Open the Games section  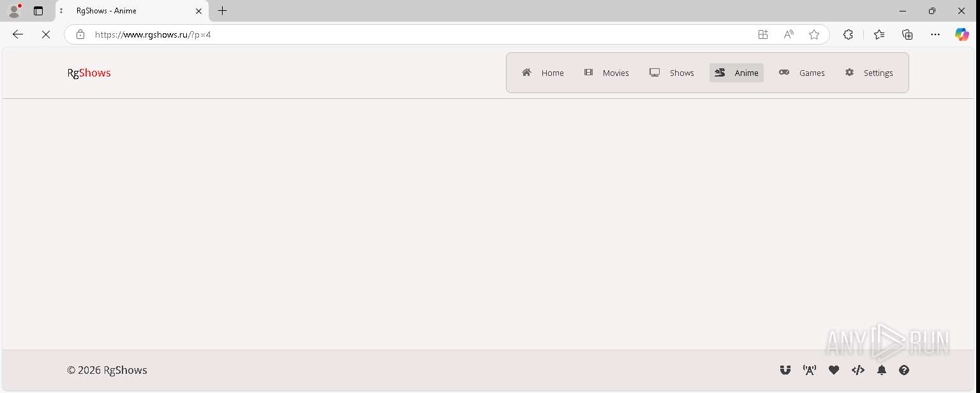point(802,73)
